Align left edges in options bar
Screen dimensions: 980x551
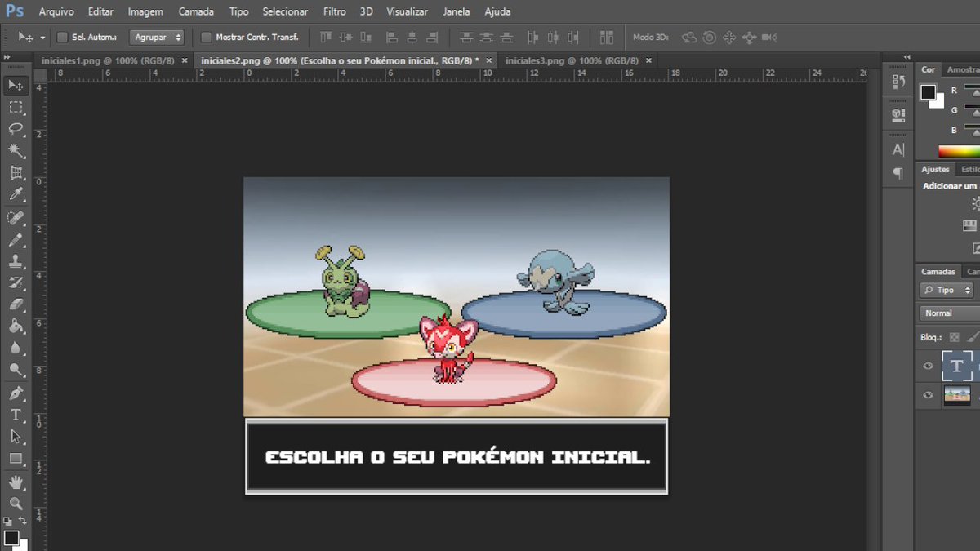[391, 37]
